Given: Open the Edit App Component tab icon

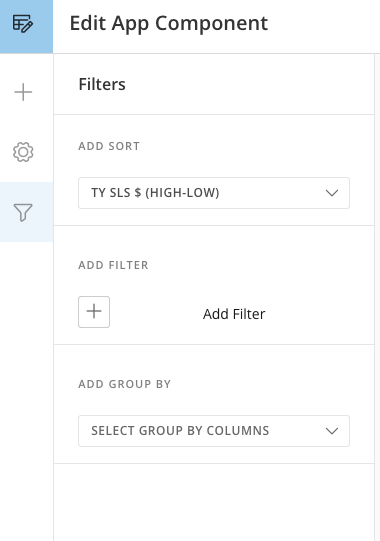Looking at the screenshot, I should (23, 23).
